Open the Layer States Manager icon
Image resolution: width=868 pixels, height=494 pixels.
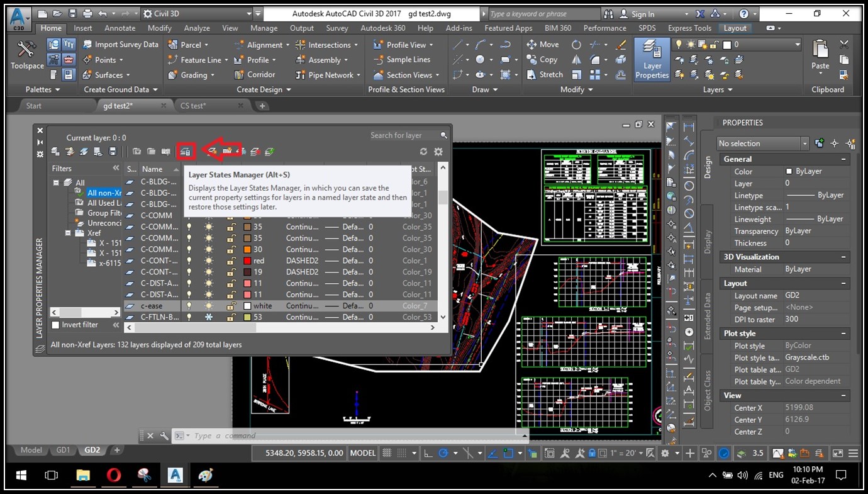pyautogui.click(x=186, y=151)
